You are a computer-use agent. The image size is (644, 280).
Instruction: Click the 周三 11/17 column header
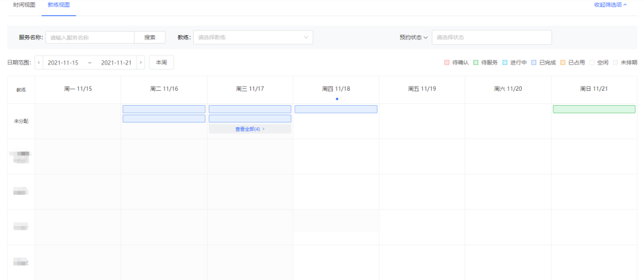(x=250, y=89)
